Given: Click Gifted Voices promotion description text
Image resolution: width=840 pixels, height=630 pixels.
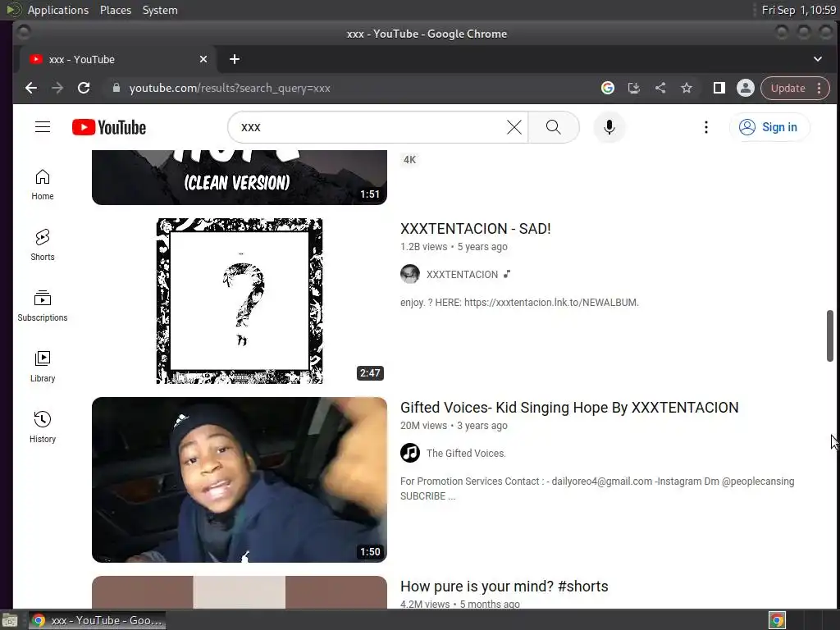Looking at the screenshot, I should (597, 489).
